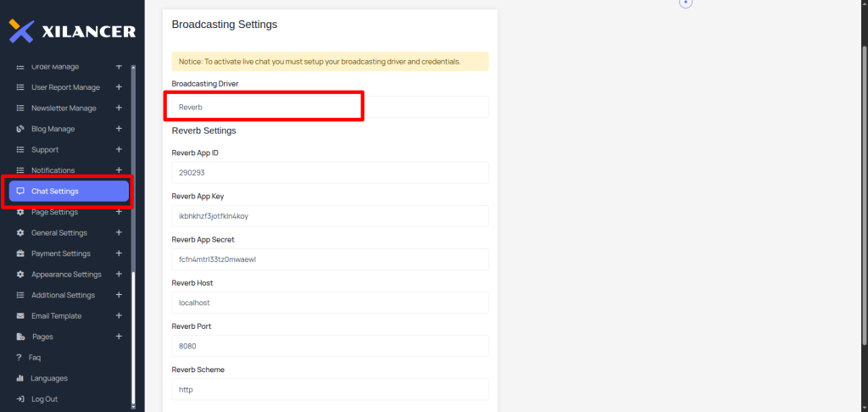This screenshot has height=412, width=868.
Task: Click the Faq question mark icon
Action: (19, 357)
